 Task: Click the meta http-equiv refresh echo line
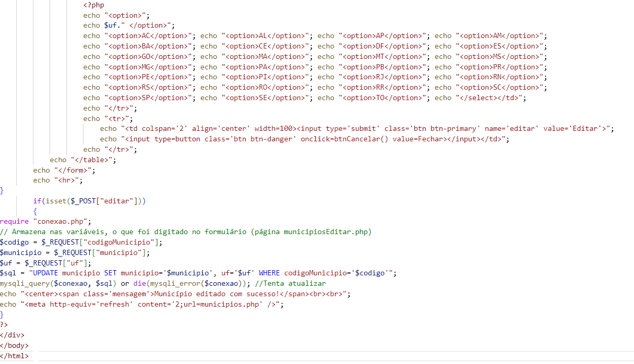point(141,305)
